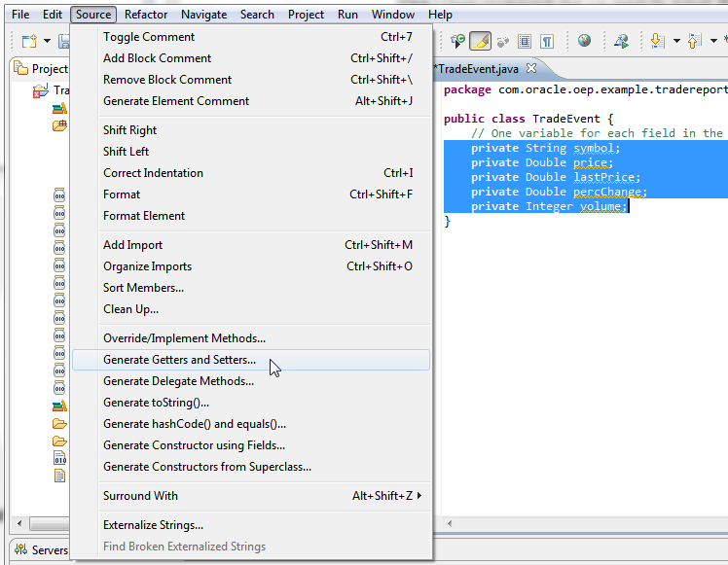Click the code line 'private Integer volume;'
This screenshot has height=565, width=728.
[549, 206]
